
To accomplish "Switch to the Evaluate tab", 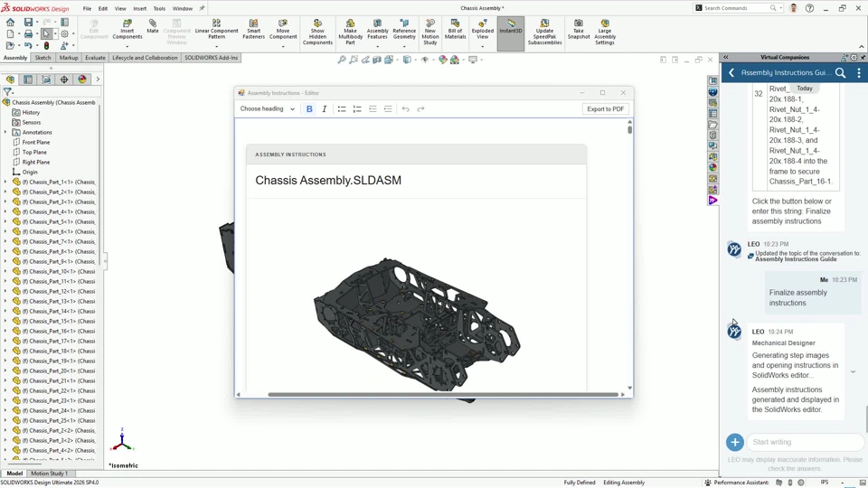I will coord(95,58).
